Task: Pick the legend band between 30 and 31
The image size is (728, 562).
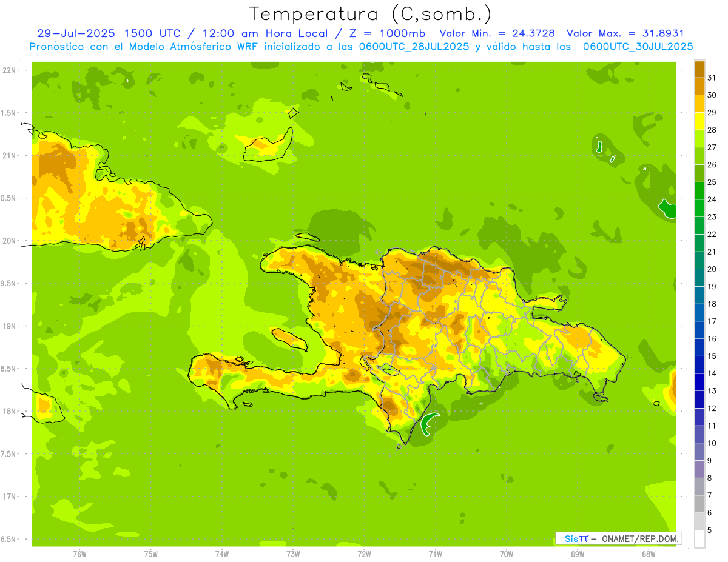Action: [699, 86]
